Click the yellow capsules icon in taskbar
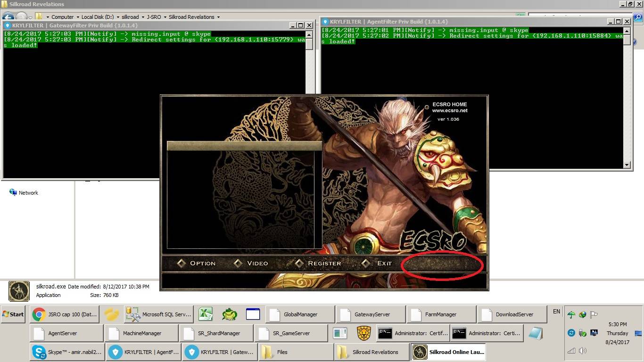The width and height of the screenshot is (644, 362). tap(112, 314)
